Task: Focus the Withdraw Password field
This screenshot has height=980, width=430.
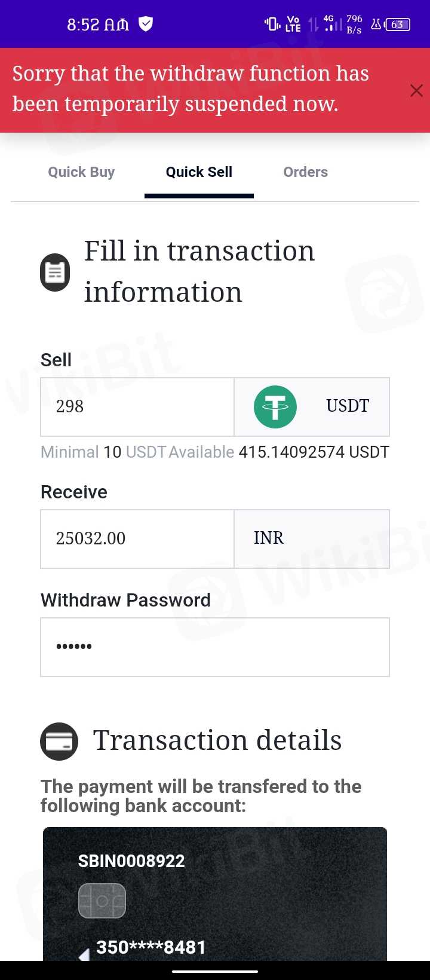Action: coord(215,647)
